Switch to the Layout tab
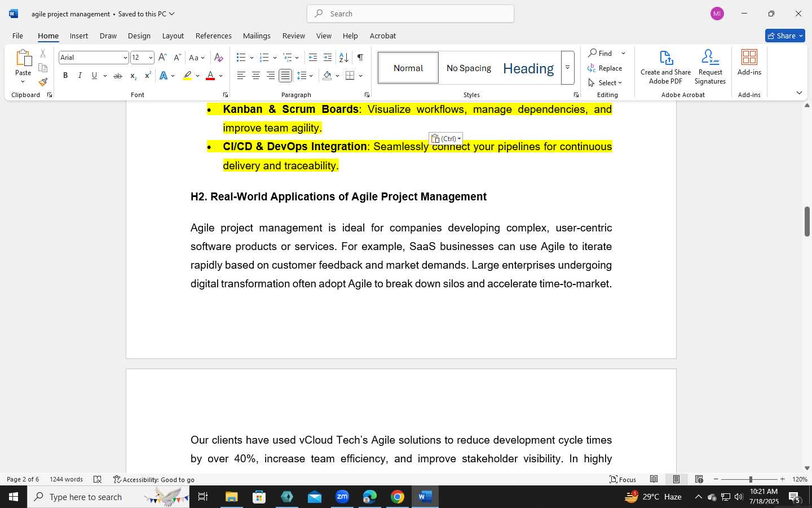The image size is (812, 508). point(173,36)
